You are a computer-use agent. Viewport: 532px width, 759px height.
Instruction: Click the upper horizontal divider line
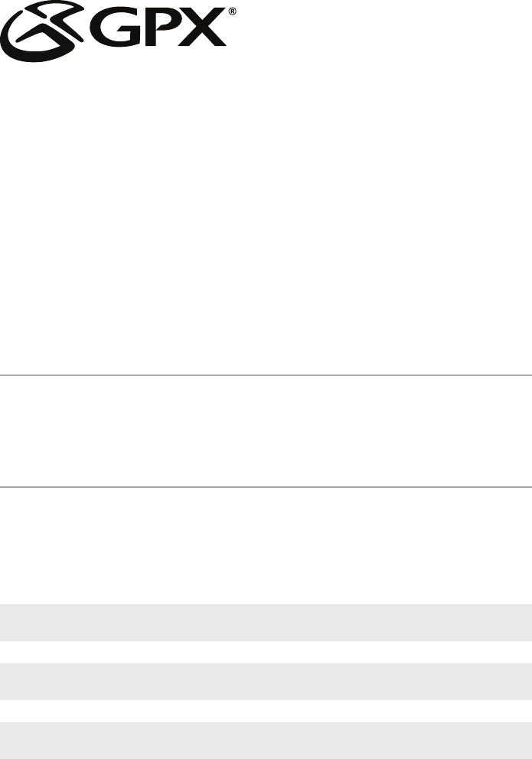pyautogui.click(x=266, y=375)
